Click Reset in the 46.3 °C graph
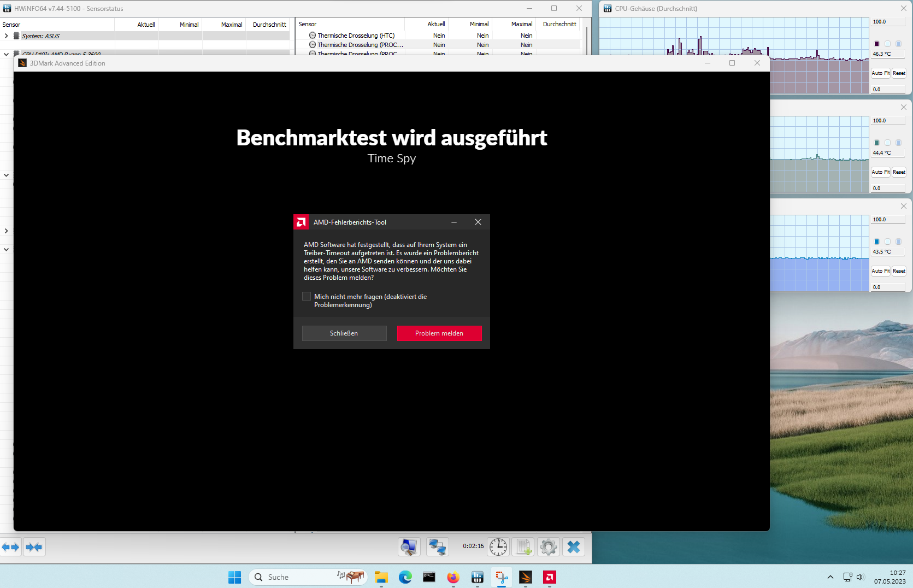Screen dimensions: 913x588 [x=899, y=73]
